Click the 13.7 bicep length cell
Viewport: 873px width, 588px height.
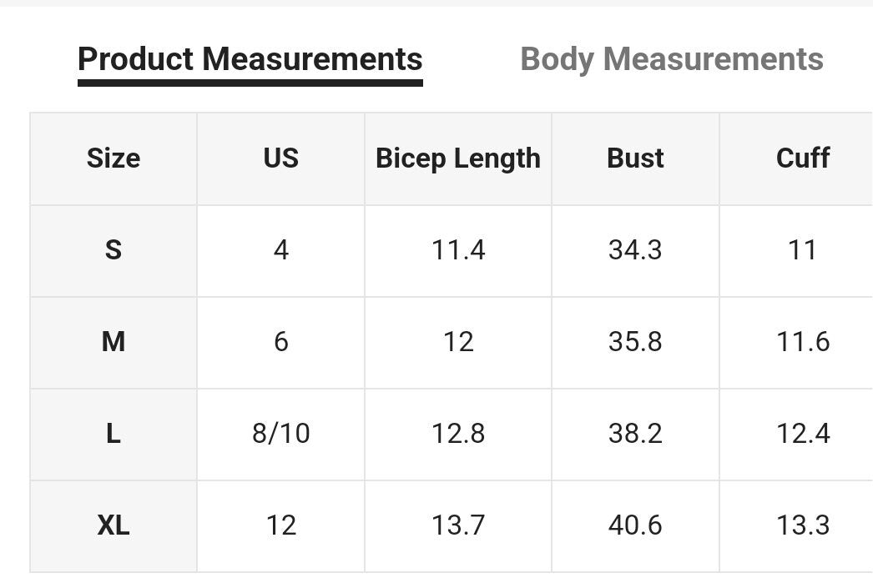(457, 525)
